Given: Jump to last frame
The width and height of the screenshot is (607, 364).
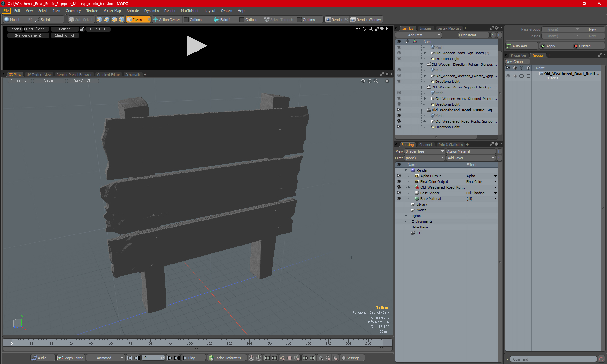Looking at the screenshot, I should (x=177, y=358).
